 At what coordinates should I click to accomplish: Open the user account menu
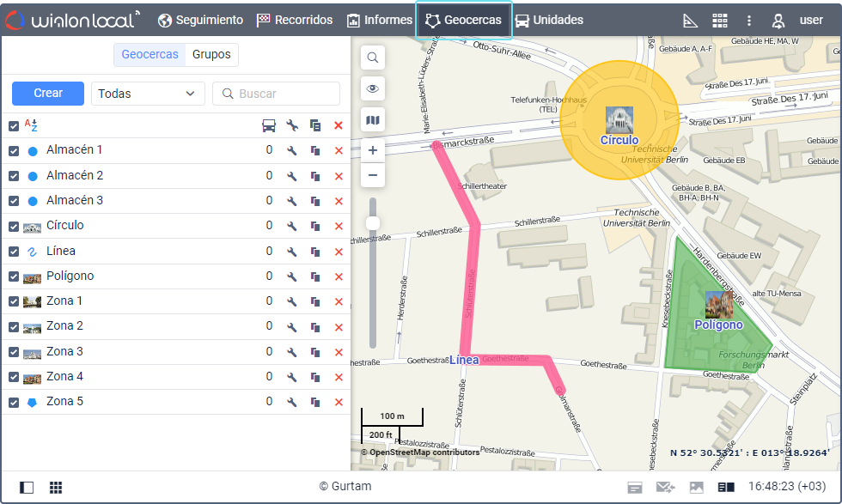[x=797, y=21]
